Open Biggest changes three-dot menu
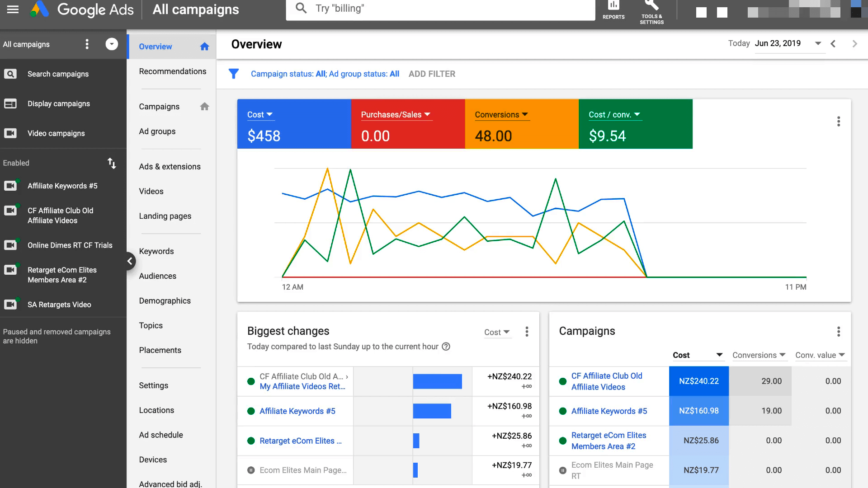 click(x=527, y=332)
